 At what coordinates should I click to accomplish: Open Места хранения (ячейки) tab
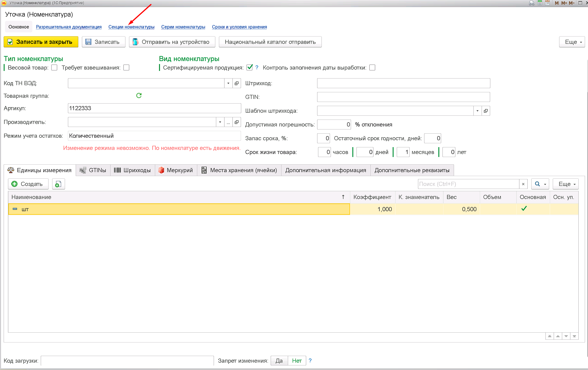point(239,170)
